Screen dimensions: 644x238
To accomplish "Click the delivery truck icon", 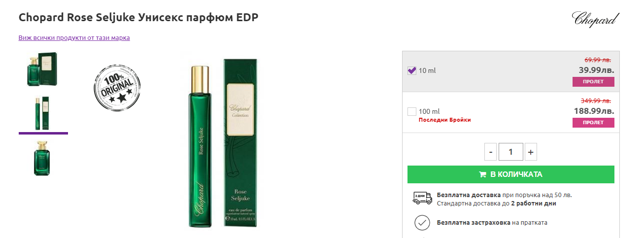I will [x=421, y=199].
